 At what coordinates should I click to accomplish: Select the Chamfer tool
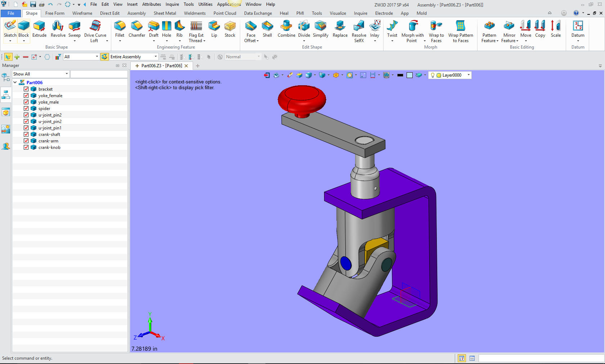pyautogui.click(x=137, y=29)
